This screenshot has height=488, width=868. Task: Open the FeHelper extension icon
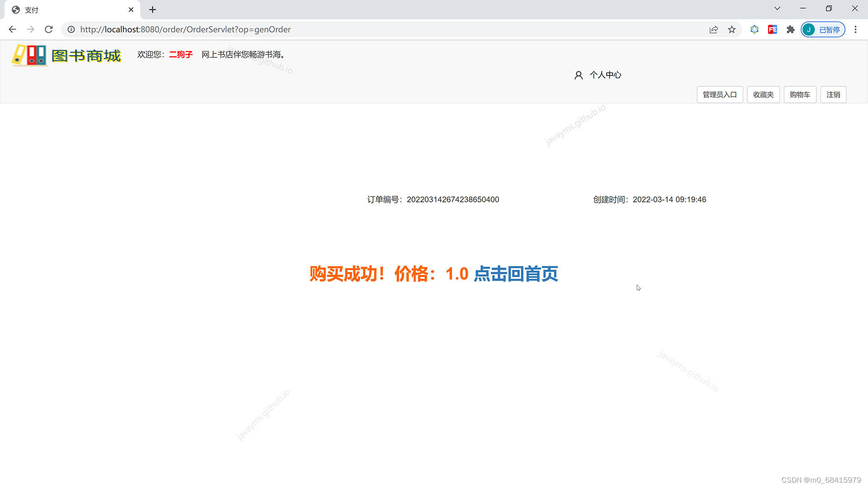772,29
